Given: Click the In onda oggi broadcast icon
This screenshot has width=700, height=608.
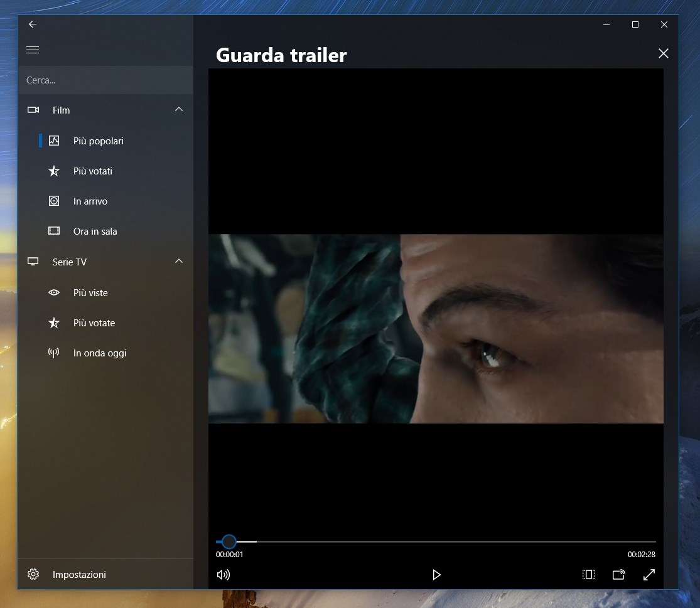Looking at the screenshot, I should tap(53, 353).
